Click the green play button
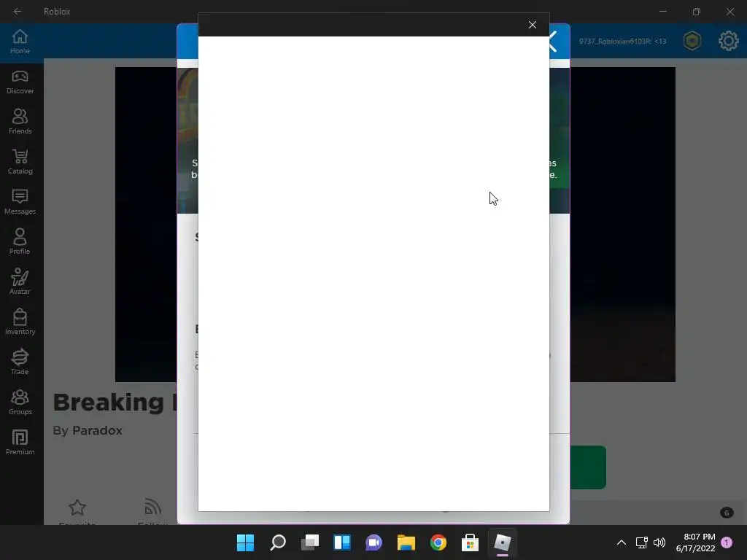 (x=588, y=467)
